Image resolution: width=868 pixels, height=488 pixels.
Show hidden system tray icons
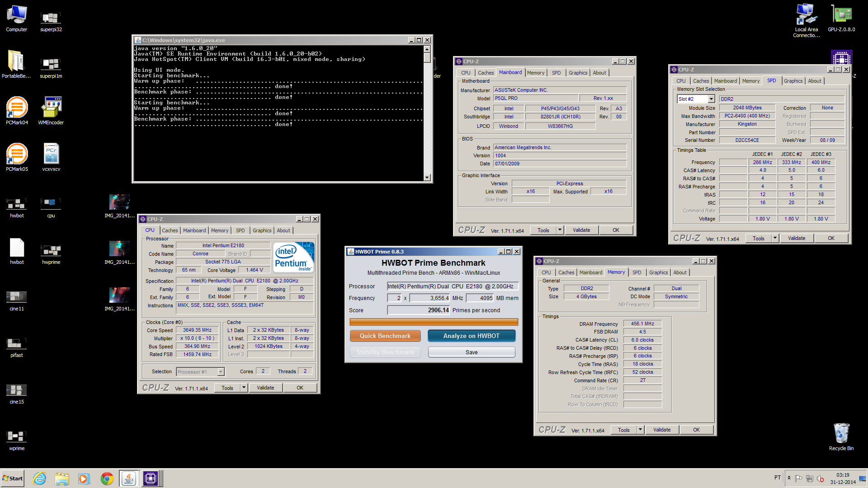(789, 478)
